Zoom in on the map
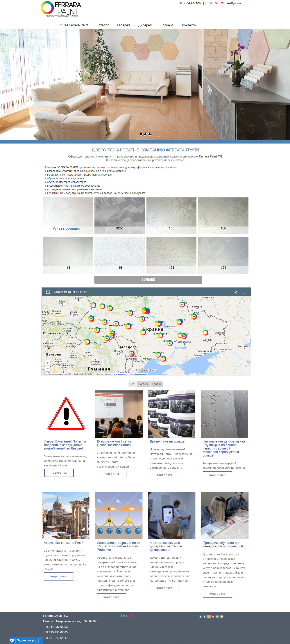The image size is (290, 644). (x=47, y=363)
